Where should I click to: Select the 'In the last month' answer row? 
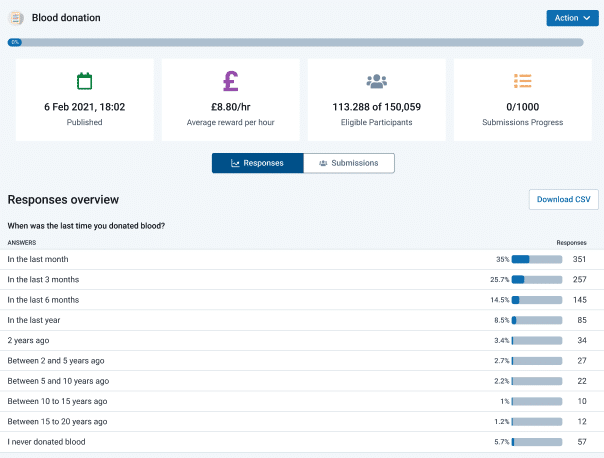(302, 259)
